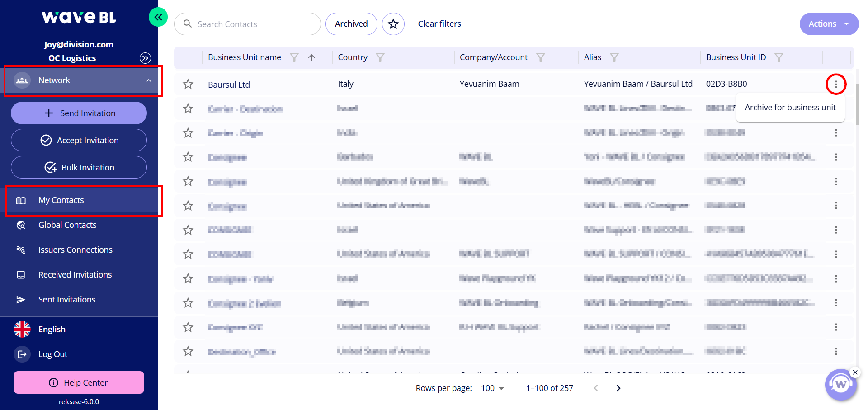Open Baursul Ltd business unit link
Image resolution: width=868 pixels, height=410 pixels.
click(229, 85)
